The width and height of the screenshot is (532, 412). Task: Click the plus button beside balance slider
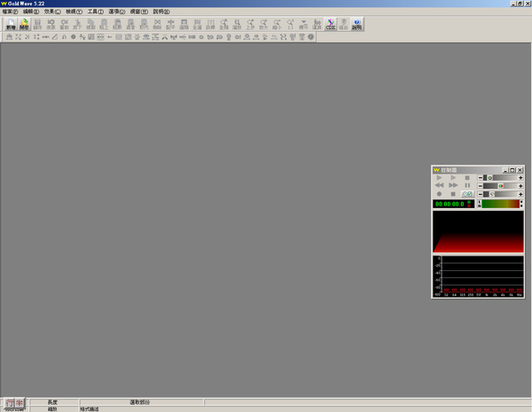coord(520,186)
